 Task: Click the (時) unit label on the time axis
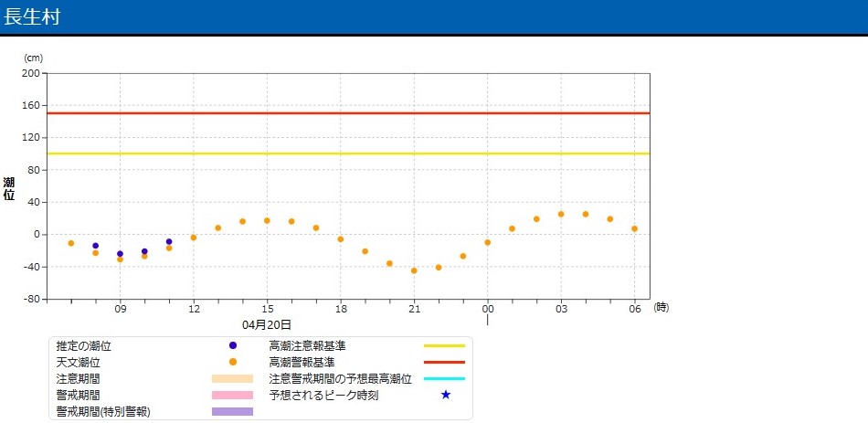pyautogui.click(x=661, y=308)
